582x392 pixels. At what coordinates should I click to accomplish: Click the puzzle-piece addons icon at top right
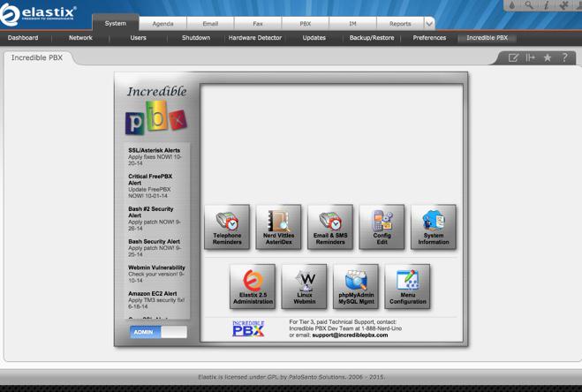(563, 5)
